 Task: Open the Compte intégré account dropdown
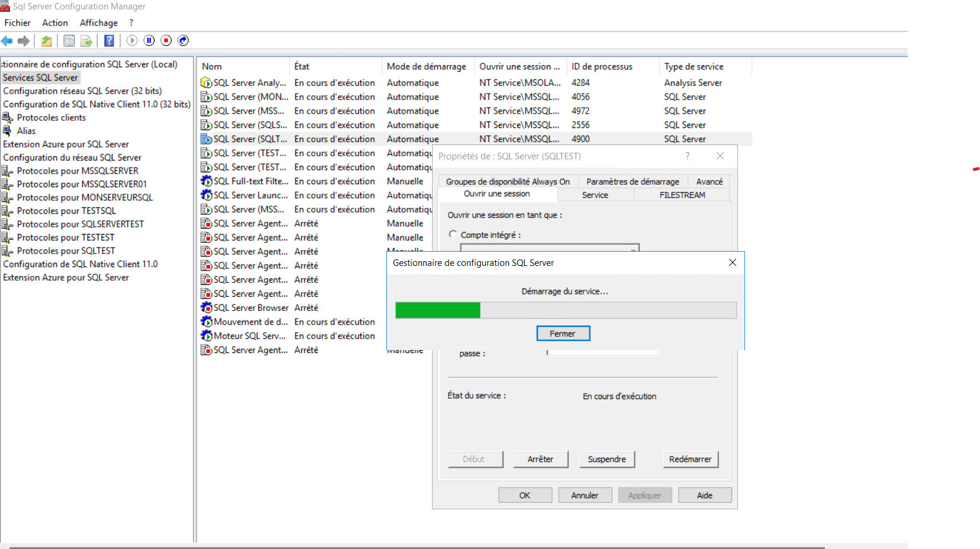(633, 248)
